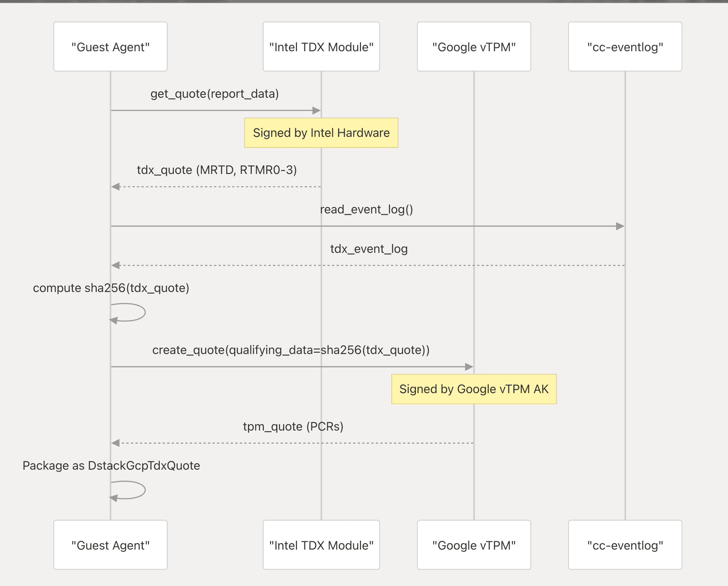Click the read_event_log() message text
This screenshot has height=586, width=728.
(x=366, y=209)
